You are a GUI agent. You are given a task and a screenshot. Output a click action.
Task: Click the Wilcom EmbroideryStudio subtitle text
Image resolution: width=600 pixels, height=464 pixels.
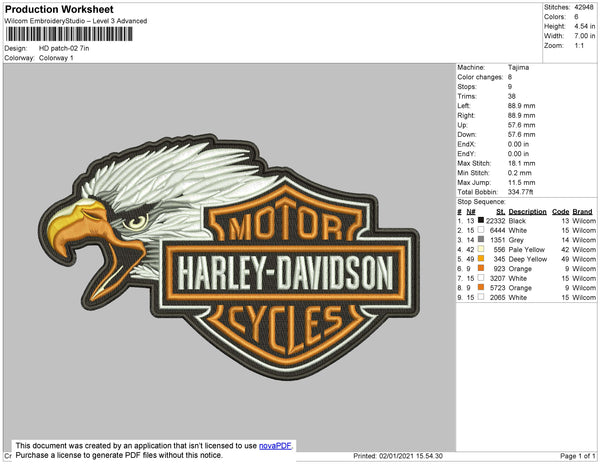click(x=76, y=21)
